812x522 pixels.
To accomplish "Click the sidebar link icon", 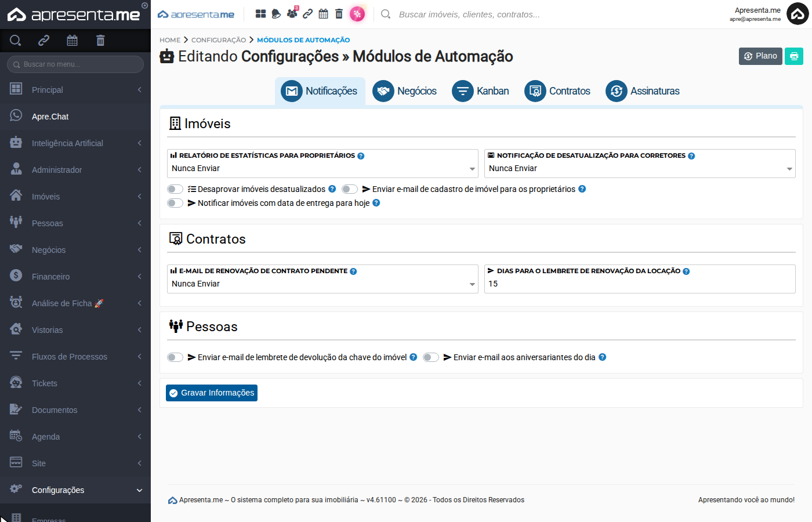I will 43,40.
